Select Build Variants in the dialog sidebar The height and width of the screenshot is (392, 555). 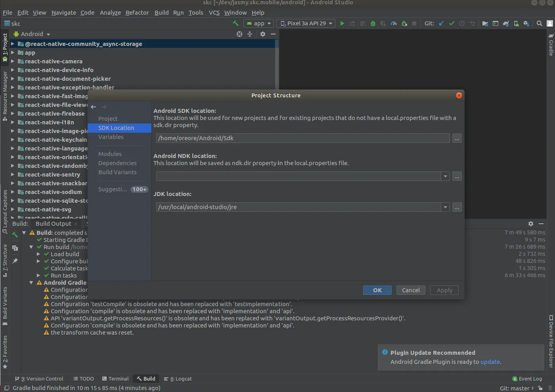click(x=117, y=172)
